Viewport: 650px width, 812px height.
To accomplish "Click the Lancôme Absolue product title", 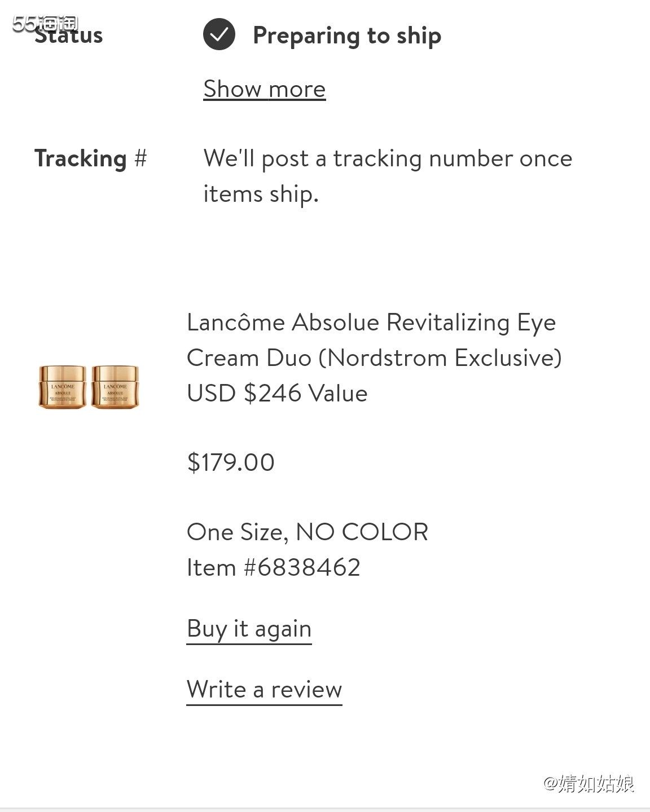I will tap(374, 340).
